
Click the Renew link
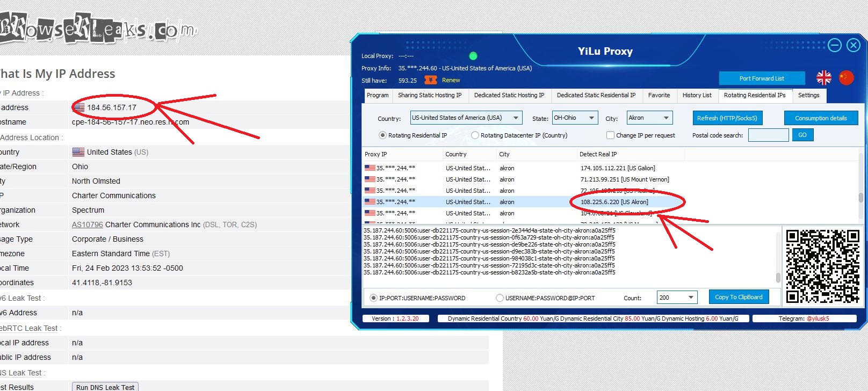coord(451,80)
